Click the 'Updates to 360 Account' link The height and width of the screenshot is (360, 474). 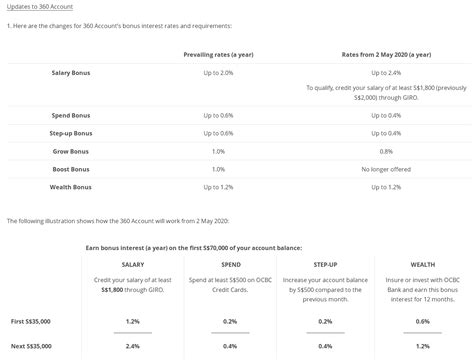point(40,7)
